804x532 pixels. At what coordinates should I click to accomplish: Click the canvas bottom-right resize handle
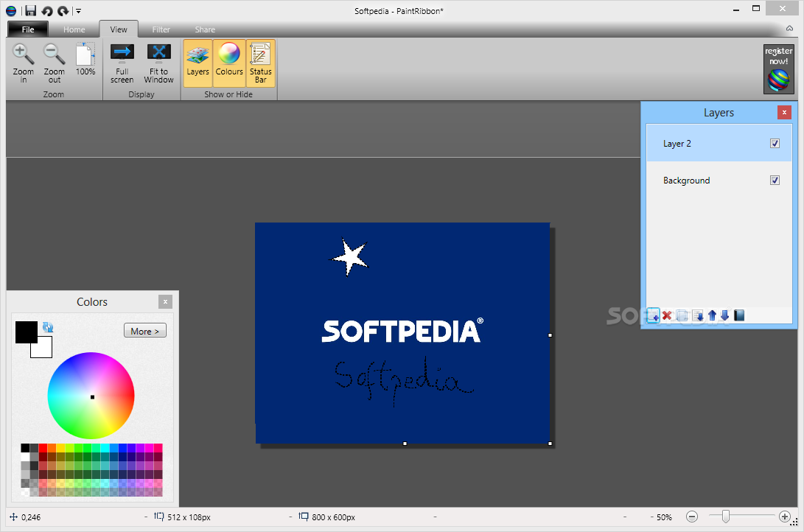550,444
